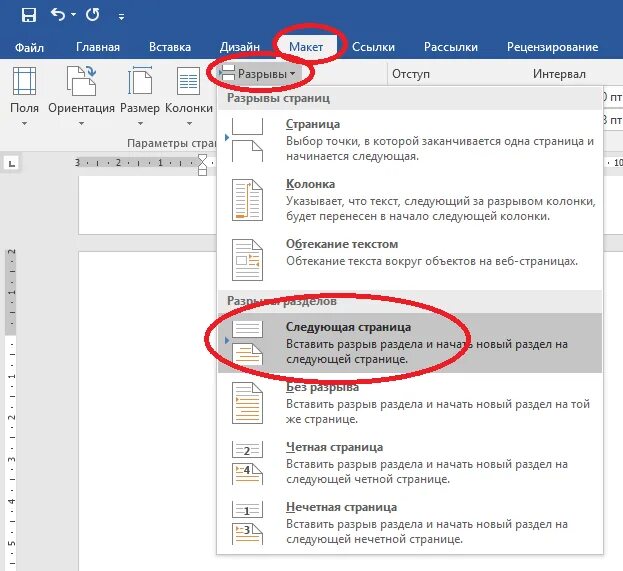Open the Рецензирование tab
The width and height of the screenshot is (623, 571).
pyautogui.click(x=552, y=47)
